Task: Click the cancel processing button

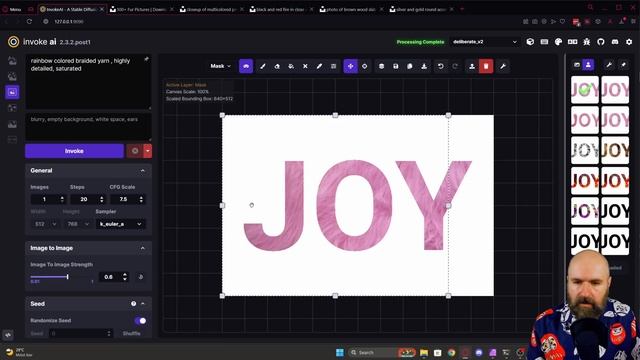Action: click(135, 151)
